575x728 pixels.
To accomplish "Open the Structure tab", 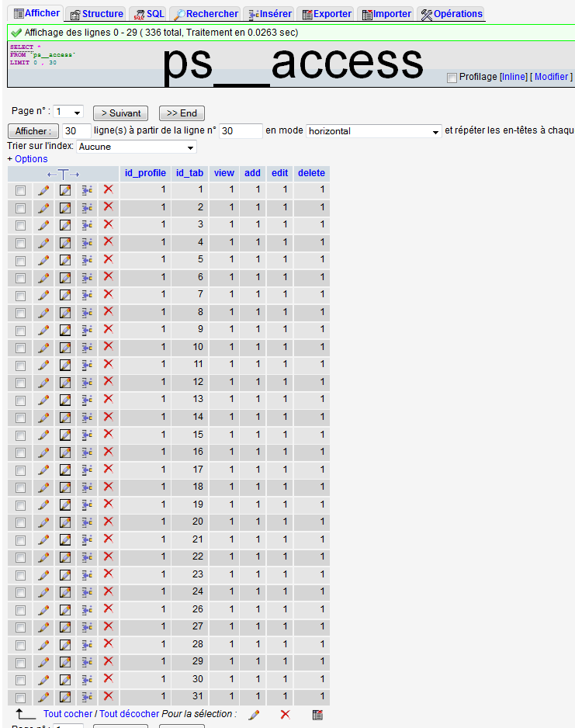I will [97, 14].
